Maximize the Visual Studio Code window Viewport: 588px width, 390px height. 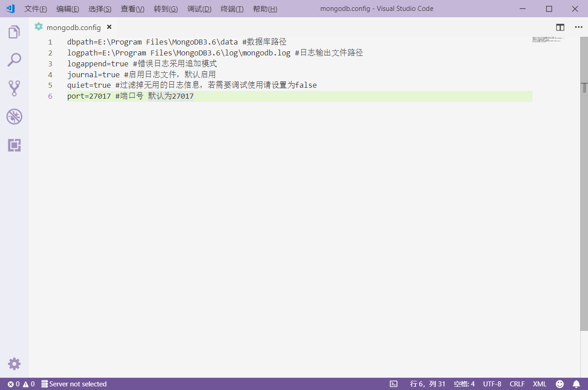coord(549,9)
